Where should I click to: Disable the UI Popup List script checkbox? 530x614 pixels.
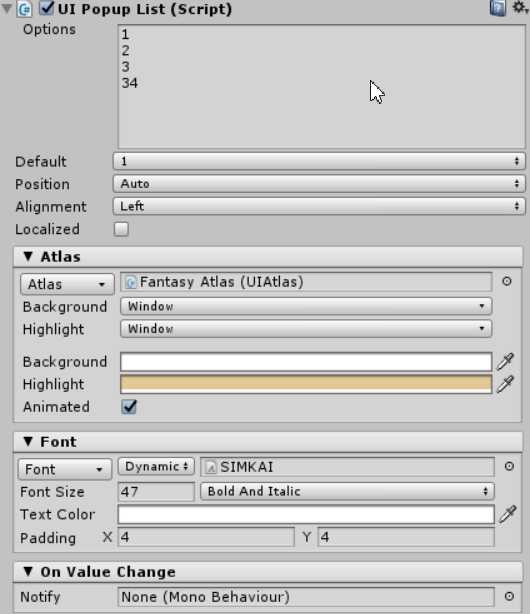pyautogui.click(x=47, y=8)
